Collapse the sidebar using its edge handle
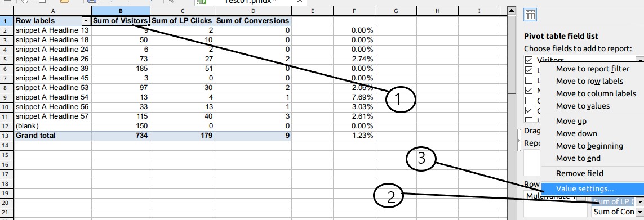The height and width of the screenshot is (220, 644). [519, 140]
